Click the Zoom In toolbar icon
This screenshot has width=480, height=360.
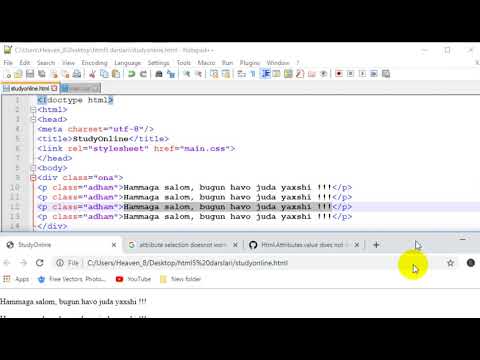pos(186,74)
